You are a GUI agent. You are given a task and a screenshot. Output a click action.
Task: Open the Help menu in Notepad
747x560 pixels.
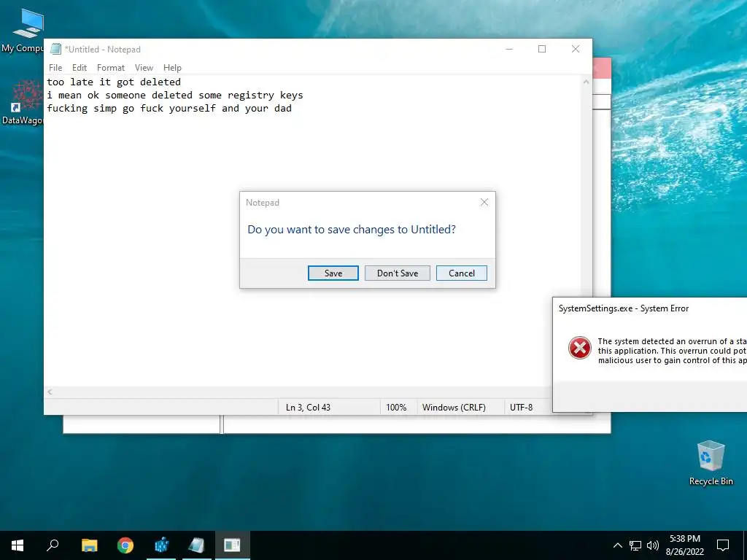[172, 68]
